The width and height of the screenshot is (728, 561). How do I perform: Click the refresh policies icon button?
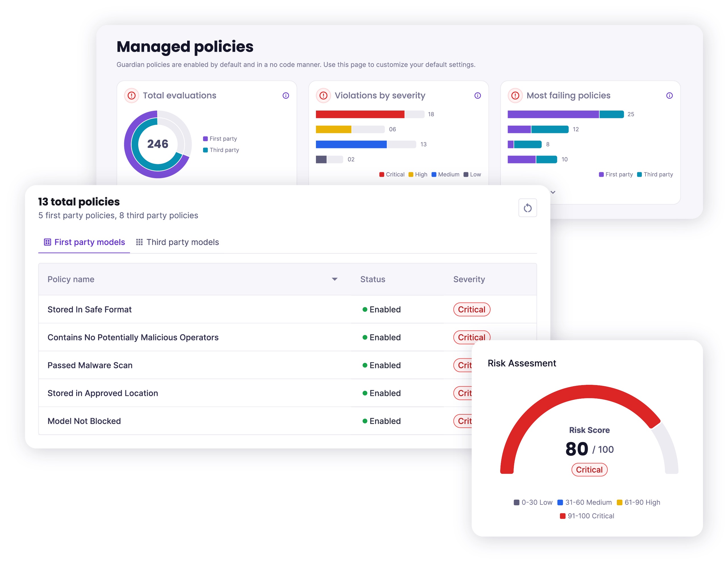[x=527, y=208]
